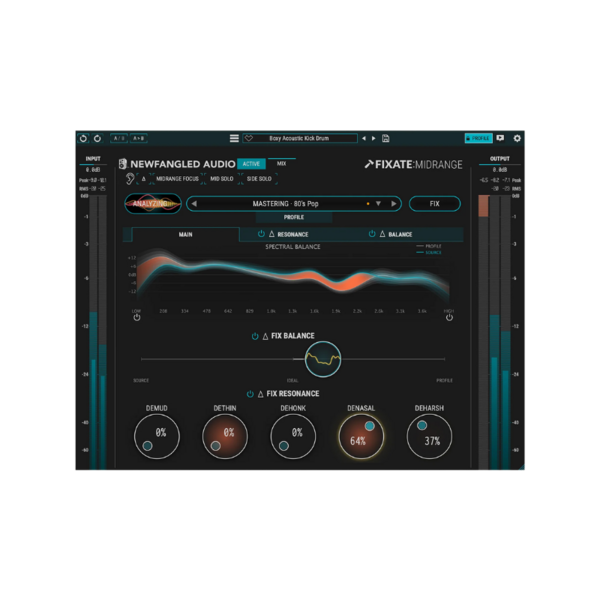Toggle the PROFILE lock button
The image size is (600, 600).
point(478,138)
